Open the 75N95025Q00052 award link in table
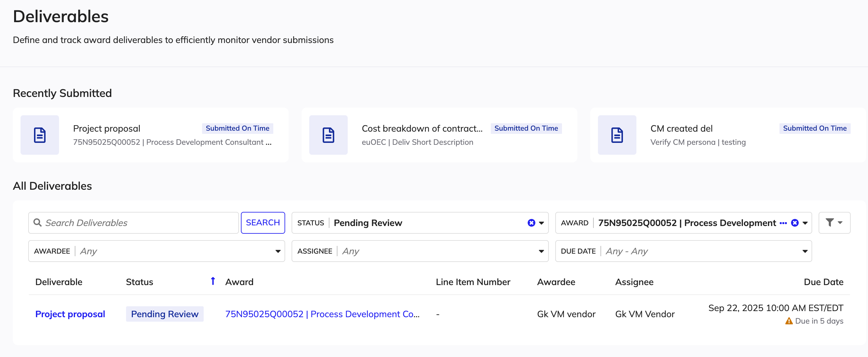 tap(322, 314)
